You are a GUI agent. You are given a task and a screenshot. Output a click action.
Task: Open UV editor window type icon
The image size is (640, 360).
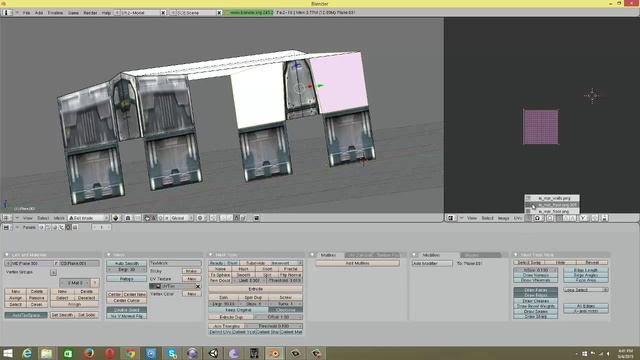[x=451, y=218]
